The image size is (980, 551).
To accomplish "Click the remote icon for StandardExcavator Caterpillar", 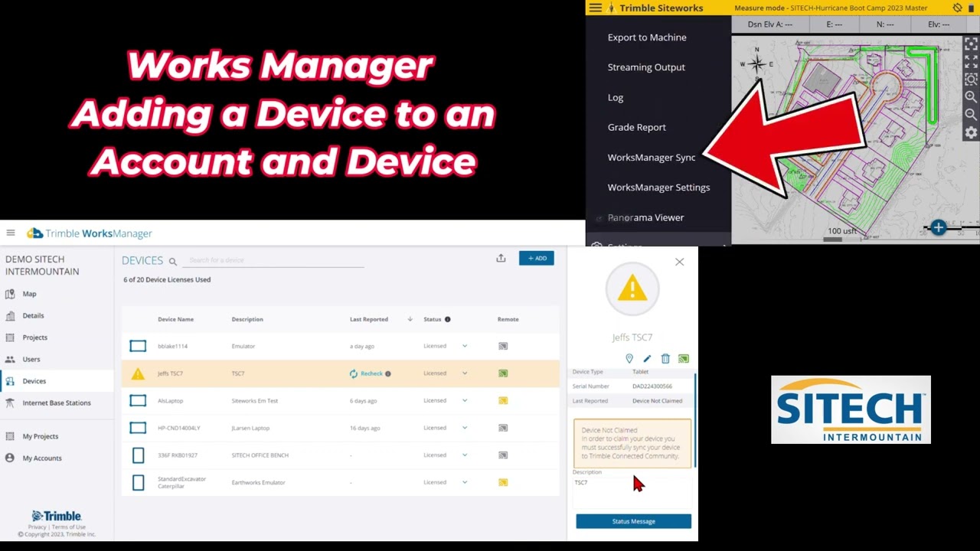I will point(503,482).
